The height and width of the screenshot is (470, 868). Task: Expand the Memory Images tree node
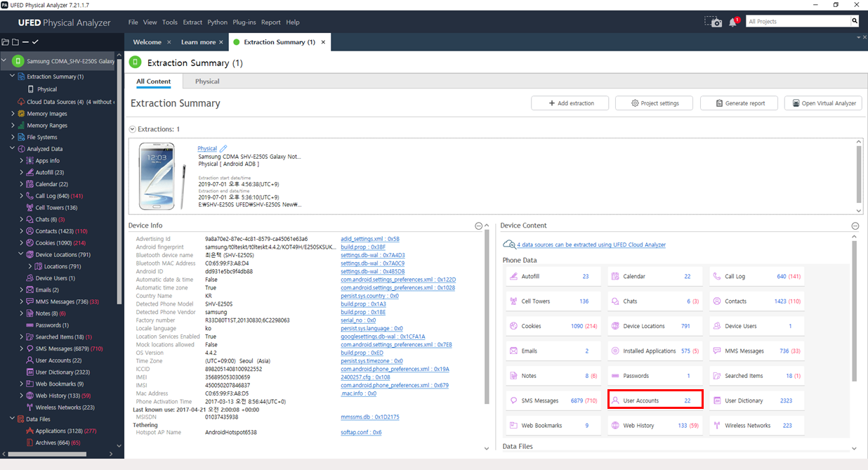(x=13, y=114)
